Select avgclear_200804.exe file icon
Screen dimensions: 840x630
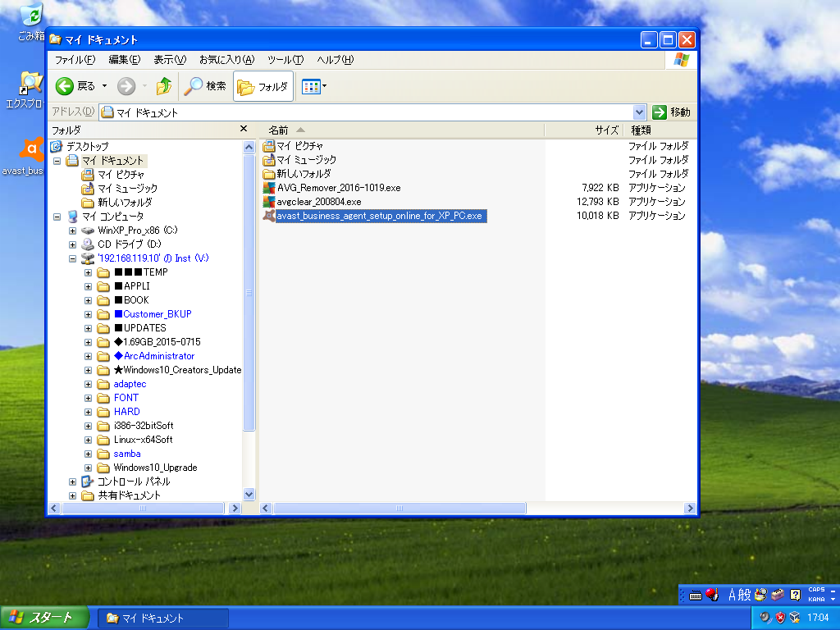click(x=269, y=202)
